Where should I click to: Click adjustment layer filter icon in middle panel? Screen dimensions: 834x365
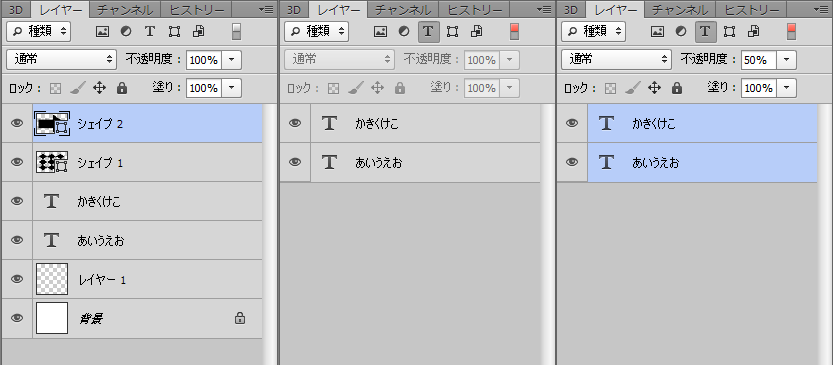pyautogui.click(x=404, y=32)
